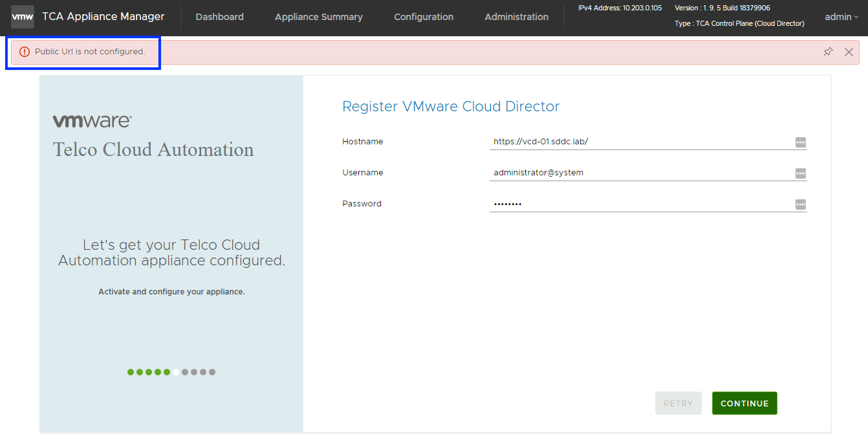Click the red error exclamation icon
This screenshot has height=442, width=868.
click(x=25, y=52)
